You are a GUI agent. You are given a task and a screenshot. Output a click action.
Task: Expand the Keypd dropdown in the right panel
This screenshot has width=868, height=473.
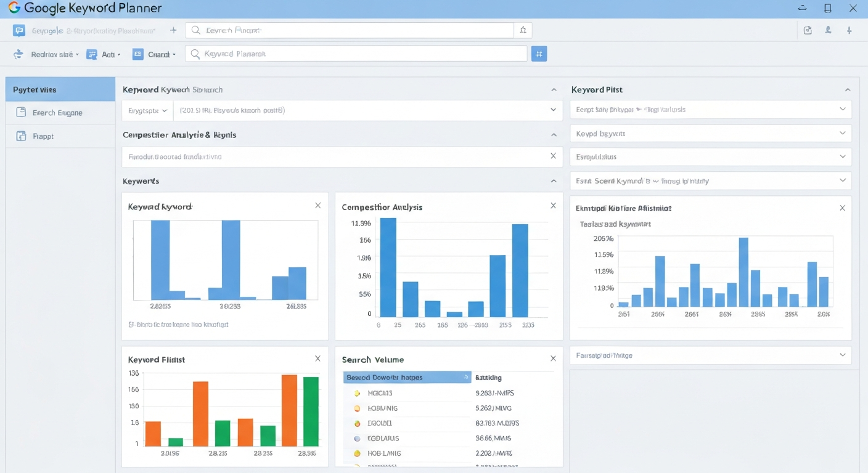[842, 133]
